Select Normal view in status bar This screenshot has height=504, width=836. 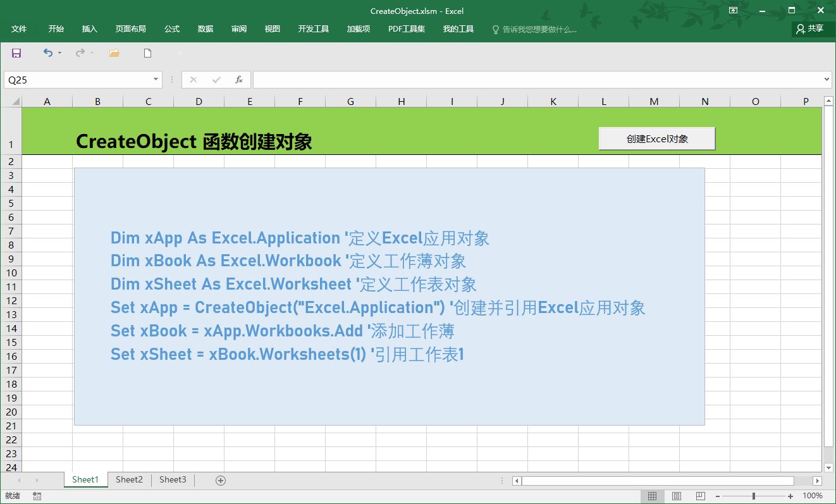tap(653, 496)
